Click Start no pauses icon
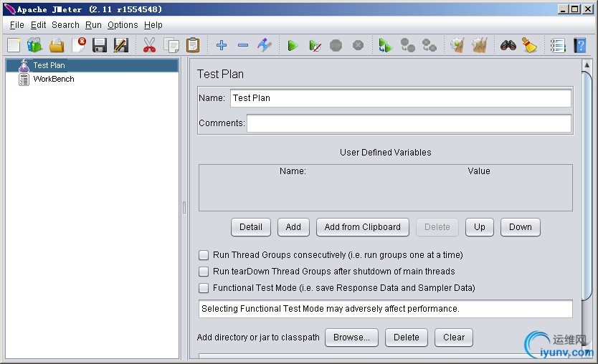This screenshot has width=598, height=364. click(315, 46)
